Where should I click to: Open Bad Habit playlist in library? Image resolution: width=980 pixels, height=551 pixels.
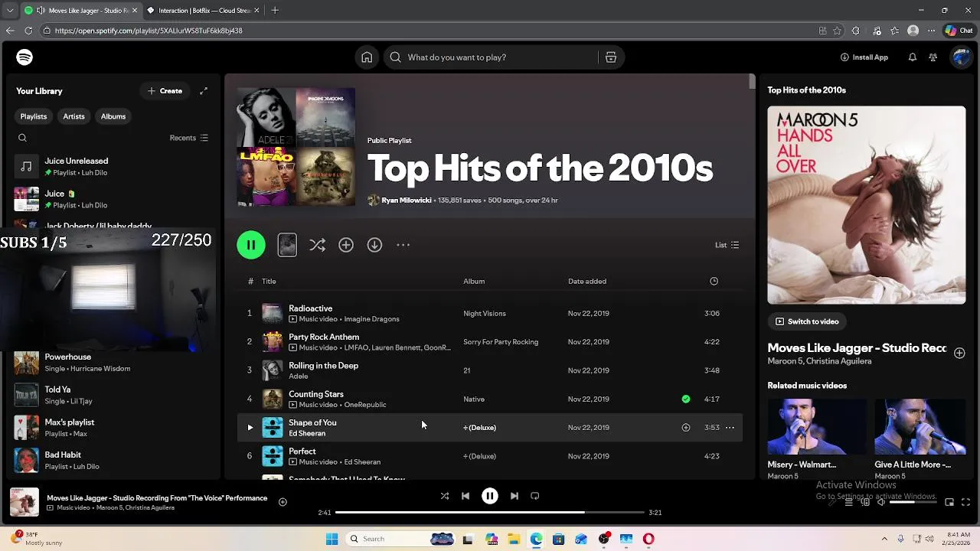[x=112, y=460]
